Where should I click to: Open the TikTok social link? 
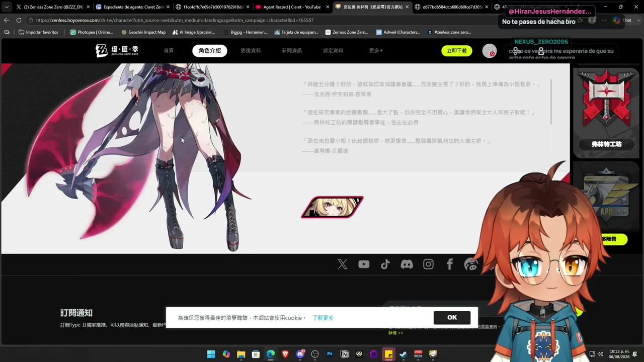pos(385,264)
